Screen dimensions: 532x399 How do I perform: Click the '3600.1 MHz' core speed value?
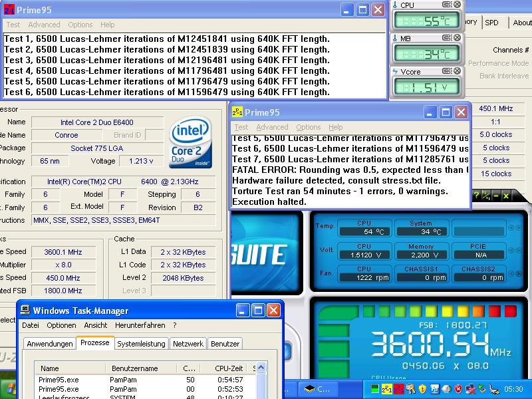63,252
